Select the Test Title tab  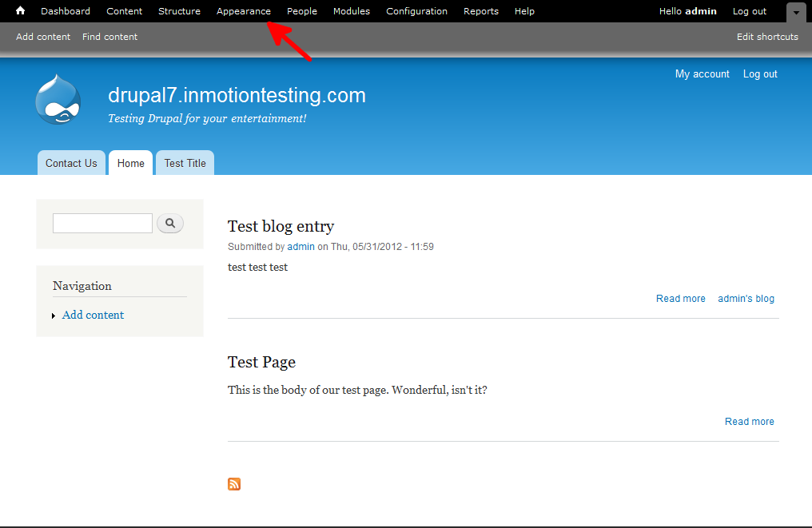click(185, 163)
